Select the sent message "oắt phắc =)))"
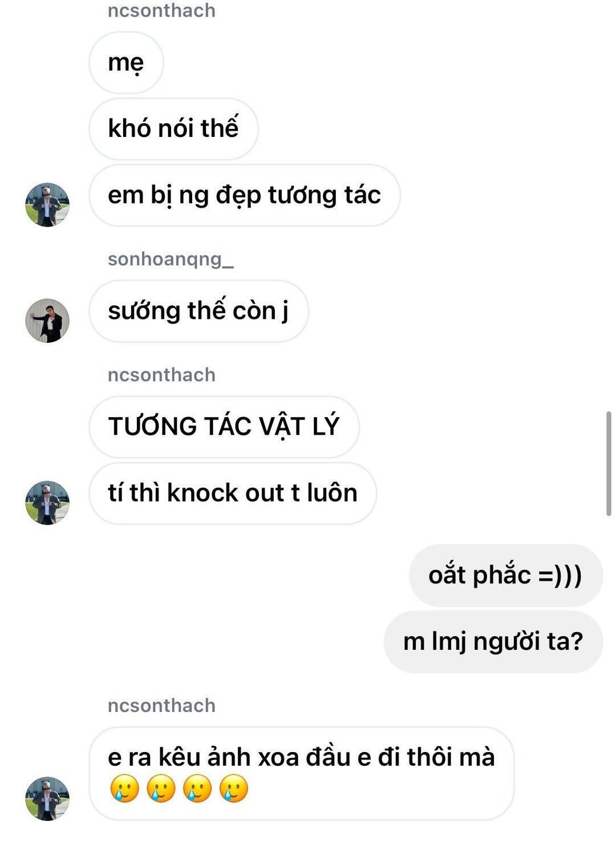This screenshot has height=841, width=616. click(x=506, y=576)
